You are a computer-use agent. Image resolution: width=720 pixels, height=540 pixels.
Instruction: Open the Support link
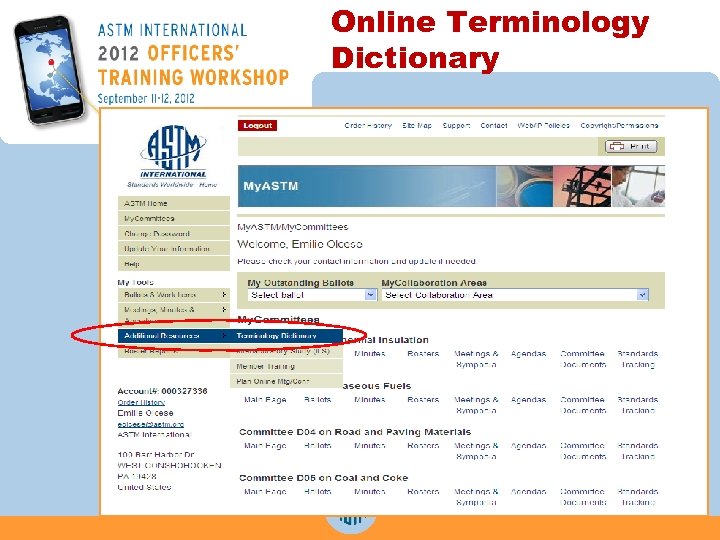pyautogui.click(x=456, y=125)
